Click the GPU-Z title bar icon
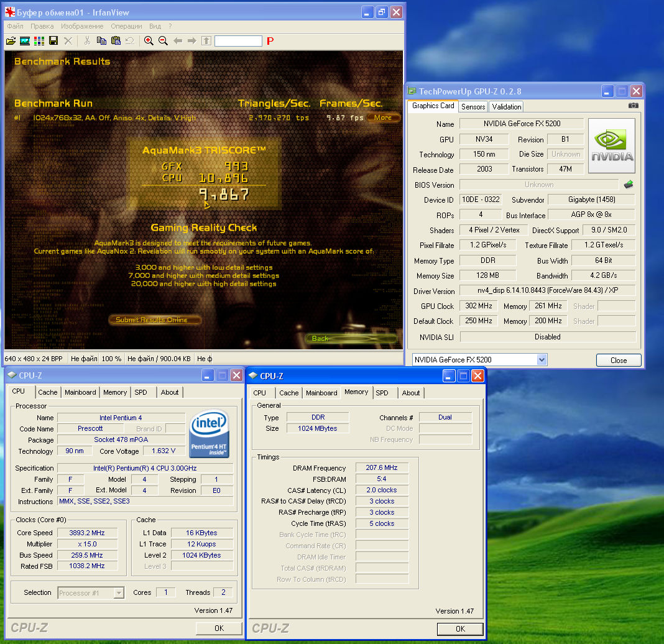This screenshot has width=664, height=644. click(x=412, y=91)
